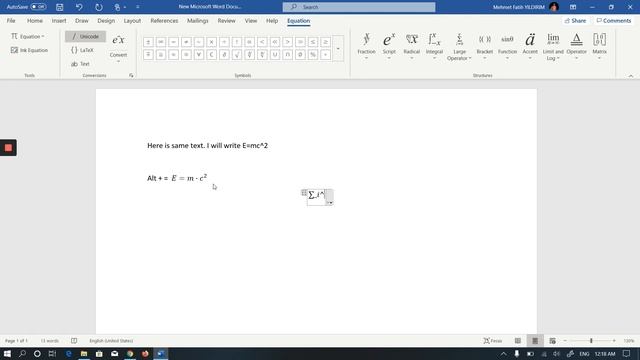Select Unicode conversion format
The height and width of the screenshot is (360, 640).
[85, 36]
